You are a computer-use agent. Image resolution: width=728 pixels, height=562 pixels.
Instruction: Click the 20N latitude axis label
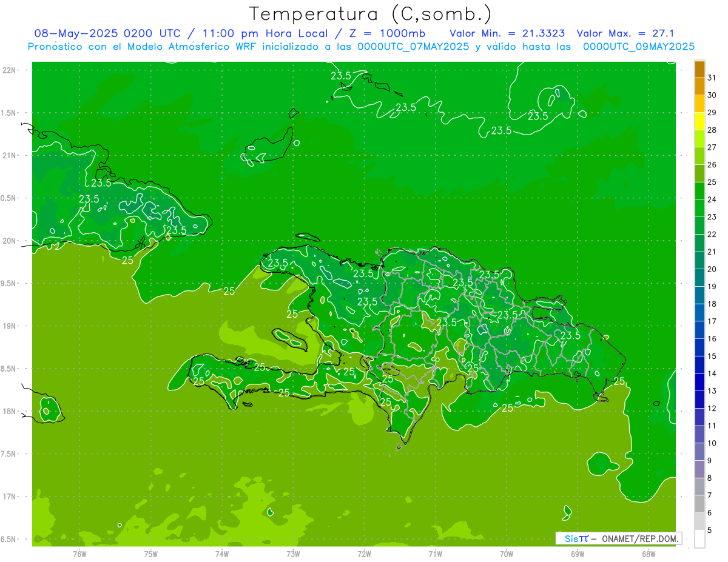pyautogui.click(x=10, y=241)
